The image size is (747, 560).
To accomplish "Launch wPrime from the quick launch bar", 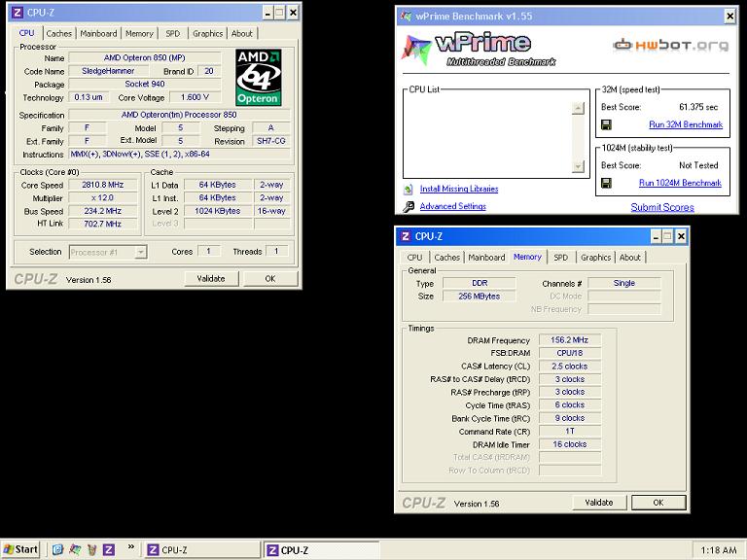I will pyautogui.click(x=75, y=549).
